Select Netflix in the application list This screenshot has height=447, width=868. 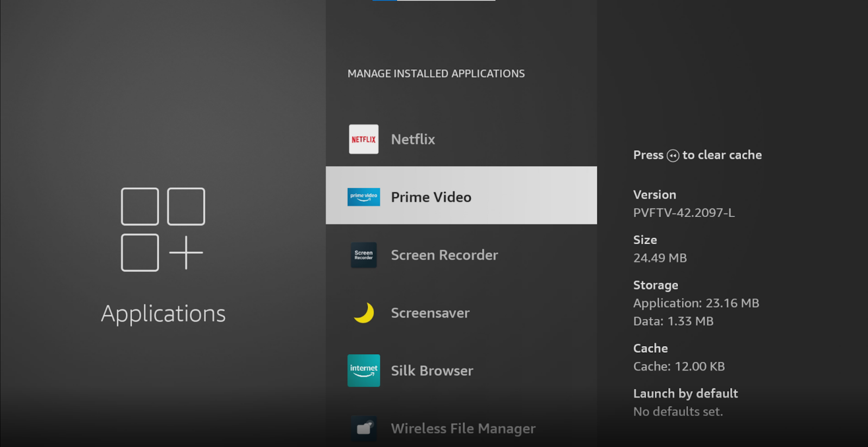pos(461,139)
